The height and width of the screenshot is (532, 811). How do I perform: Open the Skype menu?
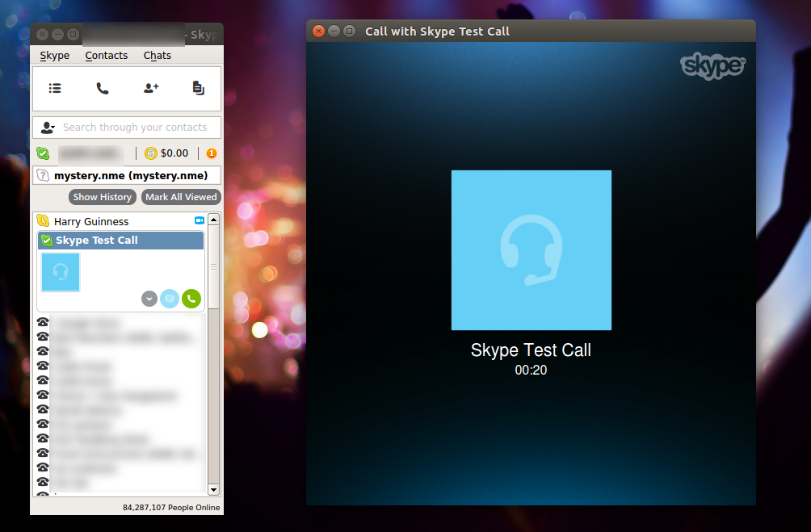(54, 56)
